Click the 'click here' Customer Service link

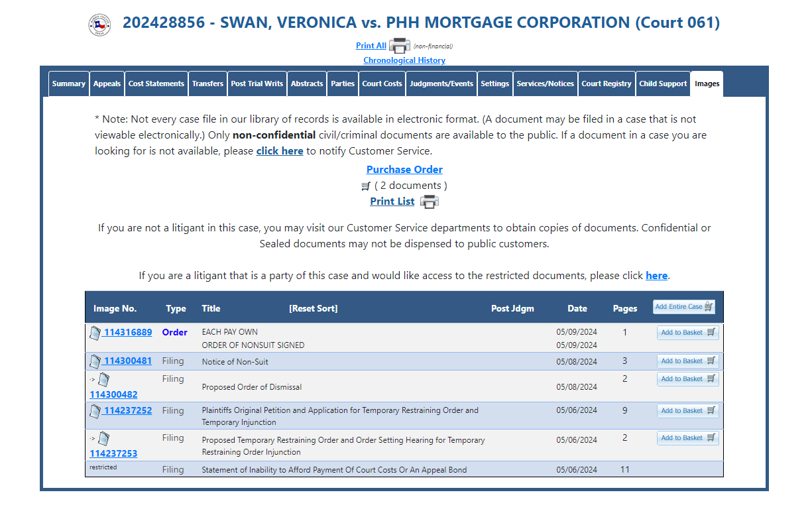280,151
